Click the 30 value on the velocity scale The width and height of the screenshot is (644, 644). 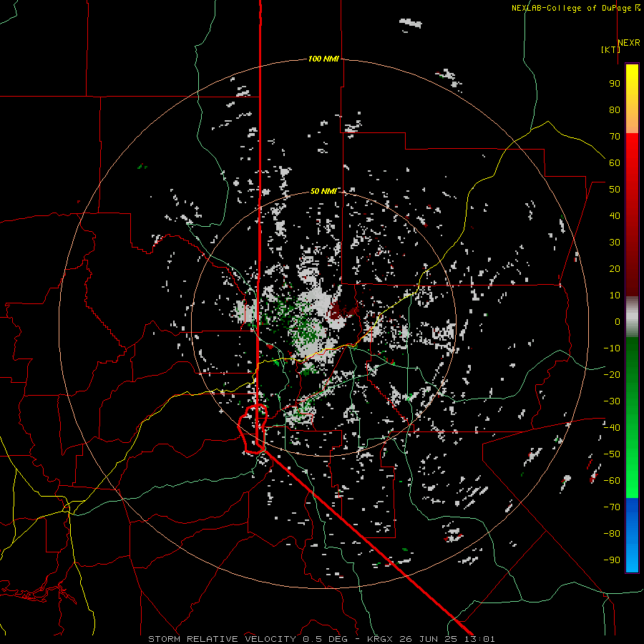[615, 243]
